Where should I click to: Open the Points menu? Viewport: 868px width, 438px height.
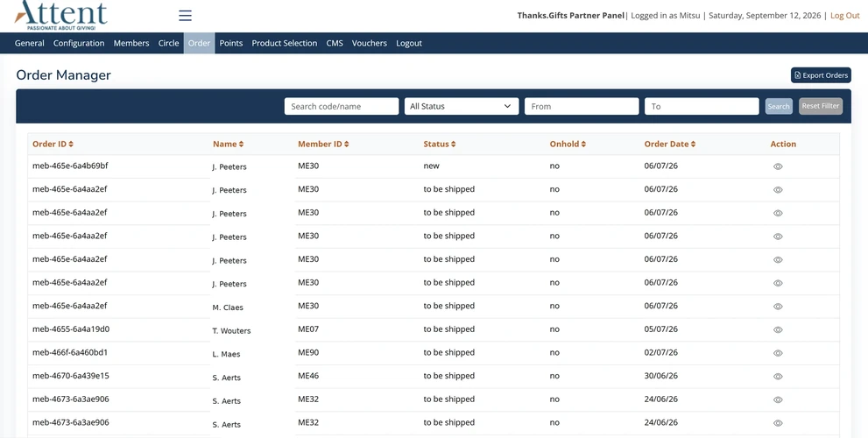pos(231,43)
